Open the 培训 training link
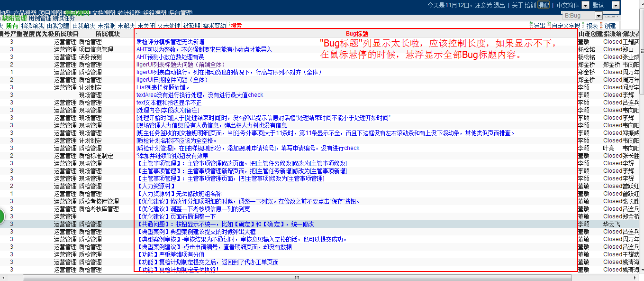This screenshot has height=281, width=644. pyautogui.click(x=530, y=5)
